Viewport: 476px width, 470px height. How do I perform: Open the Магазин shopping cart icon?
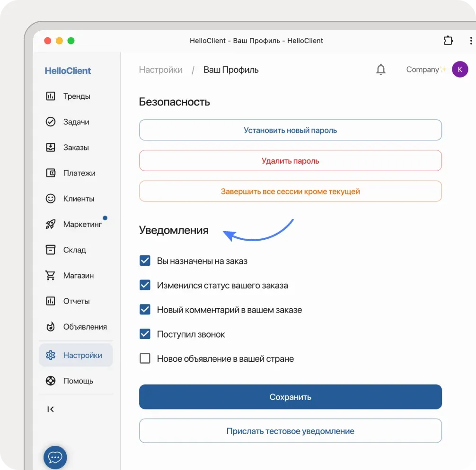click(x=51, y=275)
